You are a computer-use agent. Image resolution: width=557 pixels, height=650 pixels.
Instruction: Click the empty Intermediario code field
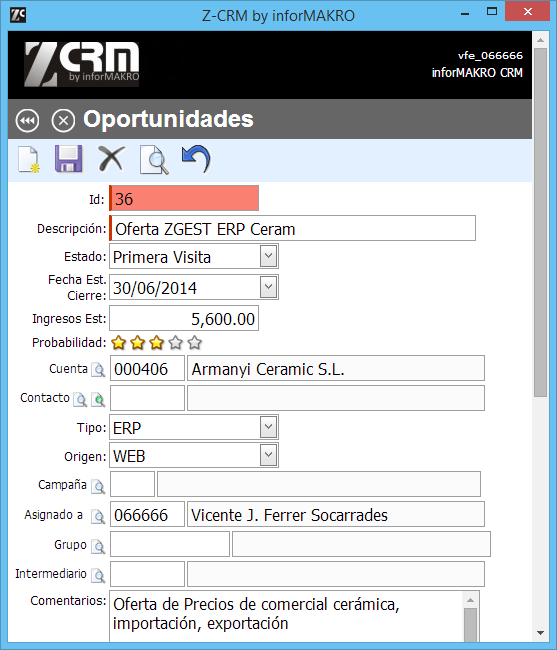coord(147,574)
